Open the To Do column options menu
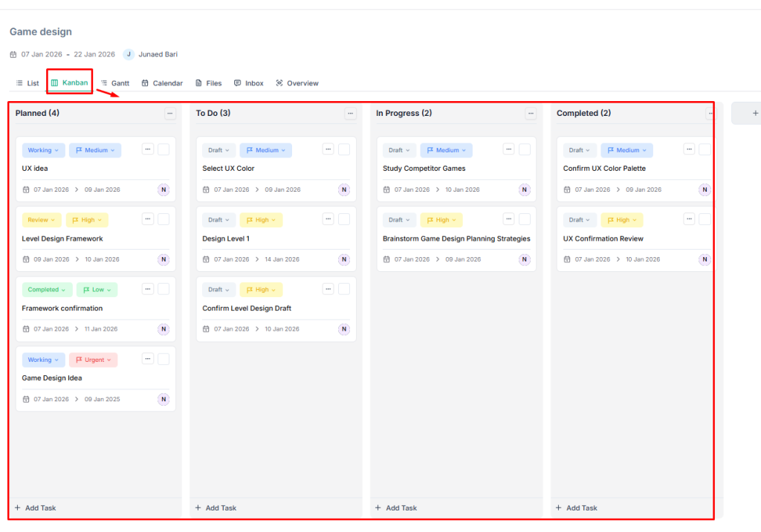 [350, 114]
